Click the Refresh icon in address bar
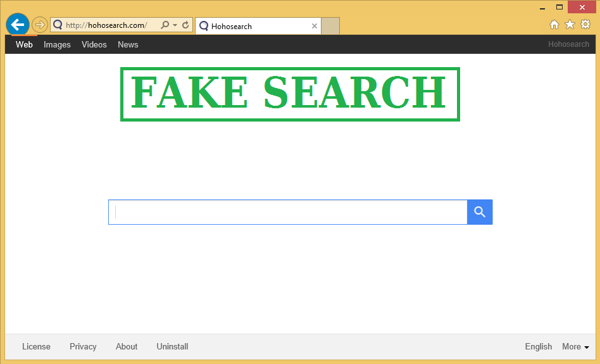The width and height of the screenshot is (600, 364). pos(185,25)
